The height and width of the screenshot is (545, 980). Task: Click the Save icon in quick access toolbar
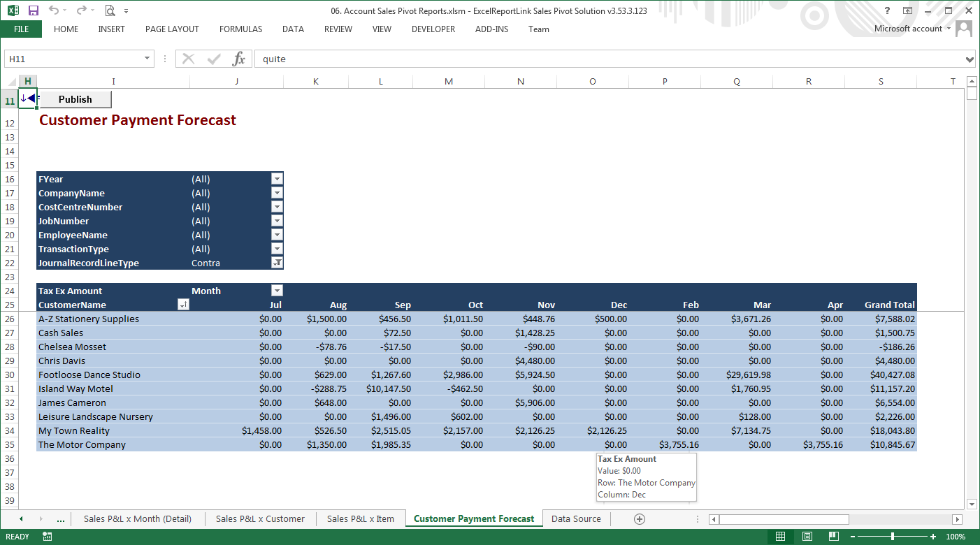33,10
